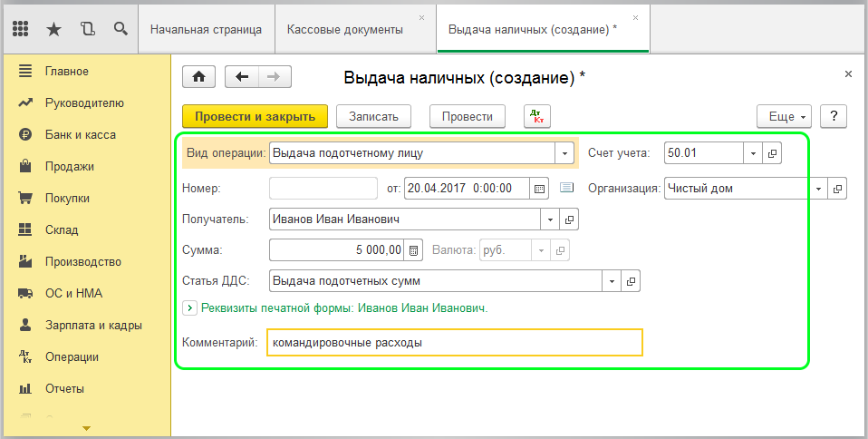Click the Home icon button in the form
Screen dimensions: 868x439
[198, 77]
